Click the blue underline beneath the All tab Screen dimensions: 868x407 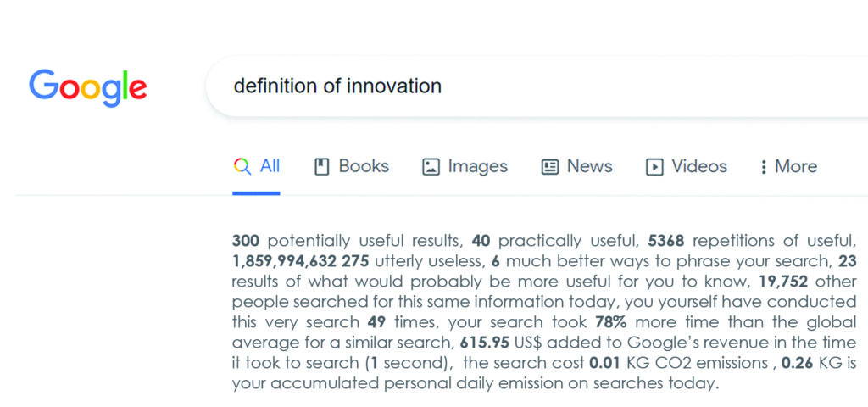(x=256, y=192)
